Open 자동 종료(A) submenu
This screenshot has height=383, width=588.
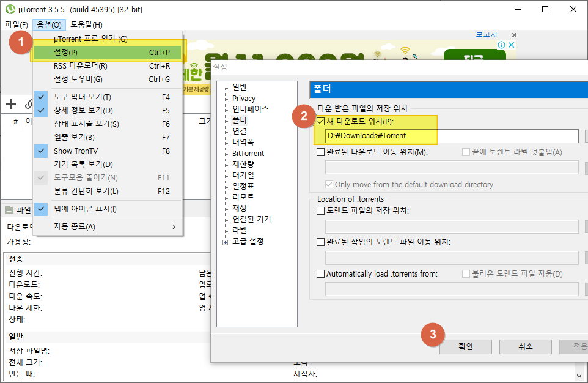coord(108,227)
